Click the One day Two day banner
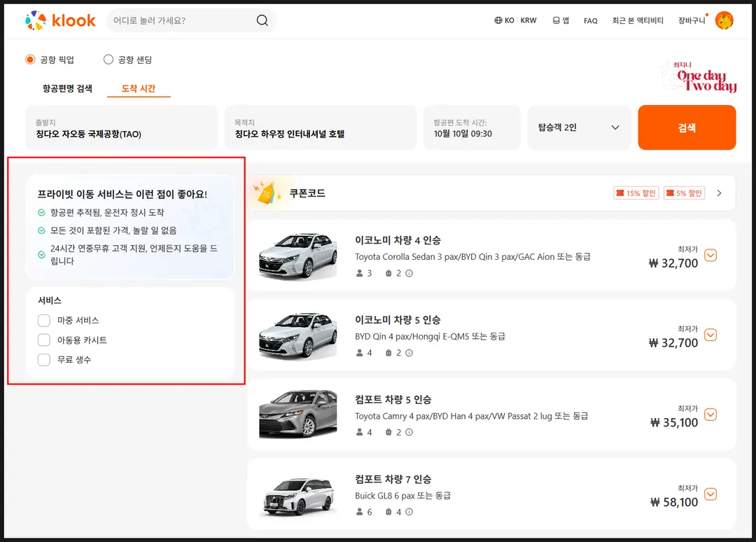This screenshot has height=542, width=756. click(x=699, y=76)
